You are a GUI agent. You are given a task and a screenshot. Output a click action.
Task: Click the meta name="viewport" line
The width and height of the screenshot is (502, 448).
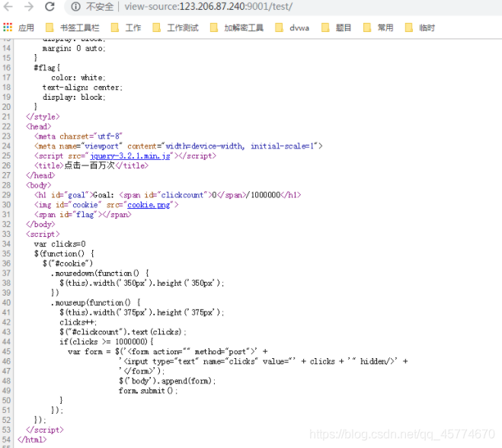pyautogui.click(x=178, y=146)
